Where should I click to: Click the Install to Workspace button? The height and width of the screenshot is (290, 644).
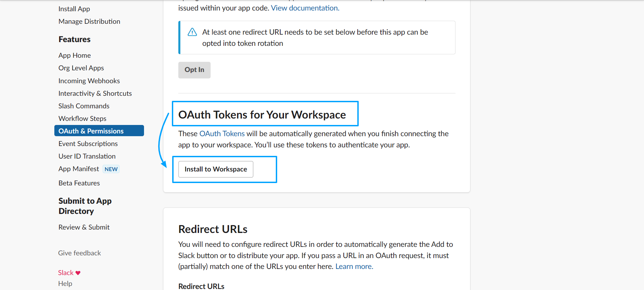[216, 169]
